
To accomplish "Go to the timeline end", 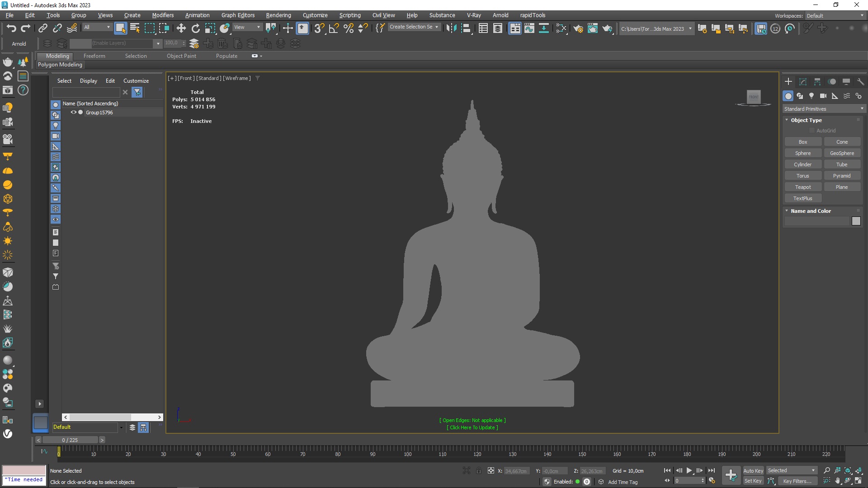I will 711,470.
